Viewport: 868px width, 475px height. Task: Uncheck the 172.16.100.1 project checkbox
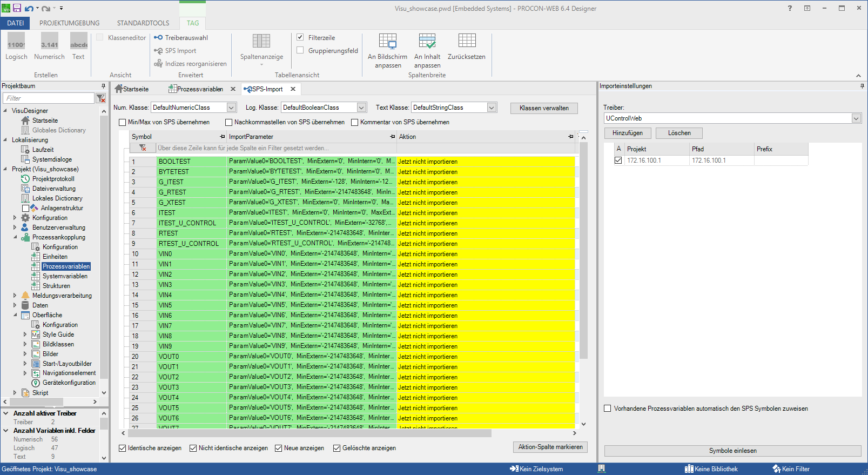pyautogui.click(x=618, y=160)
